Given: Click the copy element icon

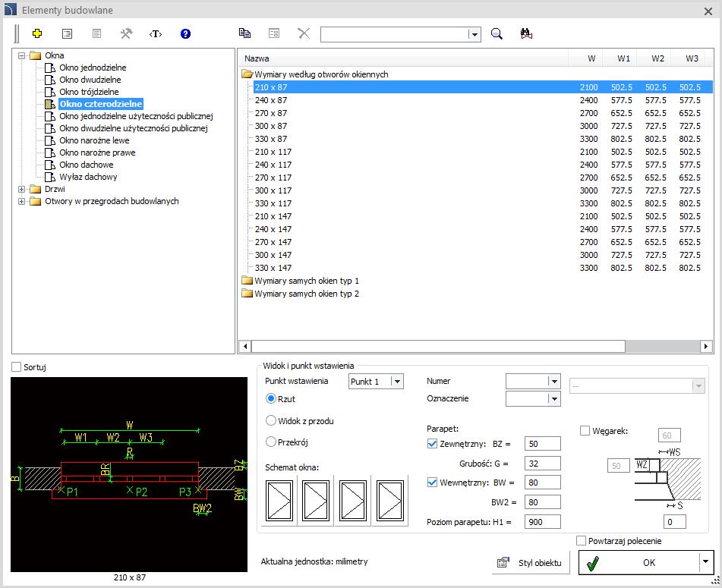Looking at the screenshot, I should pyautogui.click(x=244, y=33).
